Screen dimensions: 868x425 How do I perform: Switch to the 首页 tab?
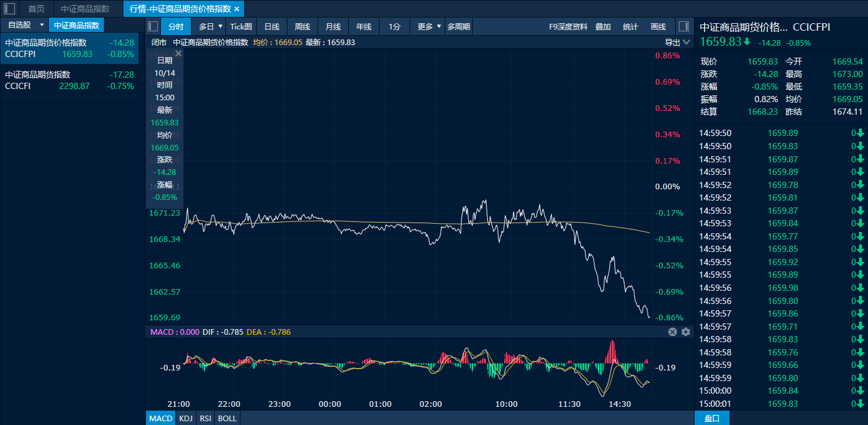(x=36, y=9)
